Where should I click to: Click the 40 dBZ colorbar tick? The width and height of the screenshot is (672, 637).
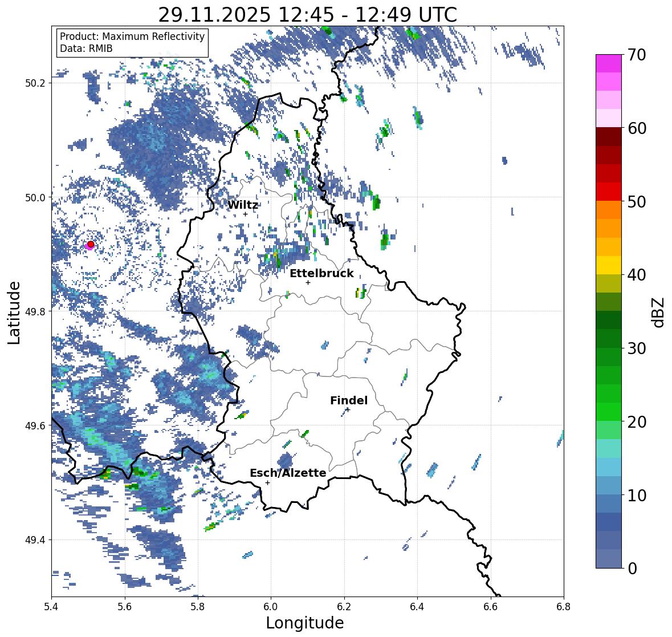(x=636, y=275)
